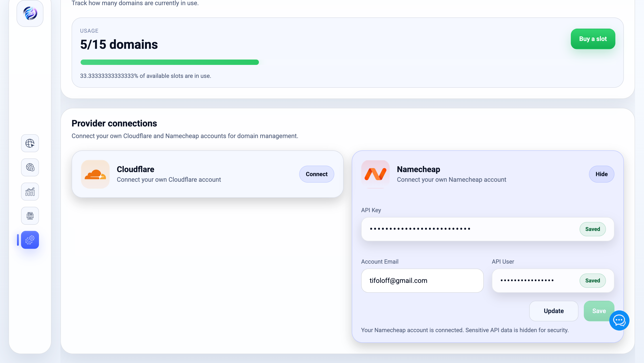Hide the Namecheap connection details
The image size is (644, 363).
click(x=601, y=174)
